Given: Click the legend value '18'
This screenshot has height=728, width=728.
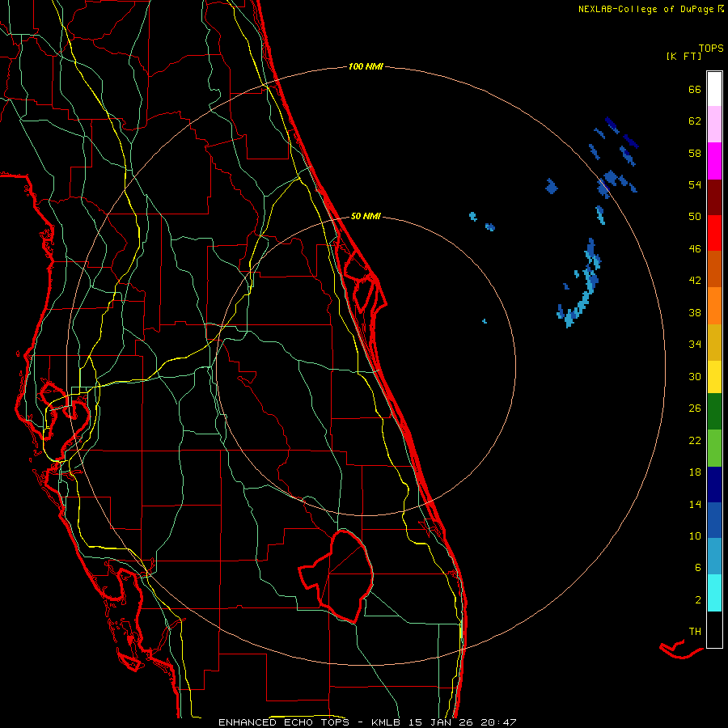Looking at the screenshot, I should 695,472.
